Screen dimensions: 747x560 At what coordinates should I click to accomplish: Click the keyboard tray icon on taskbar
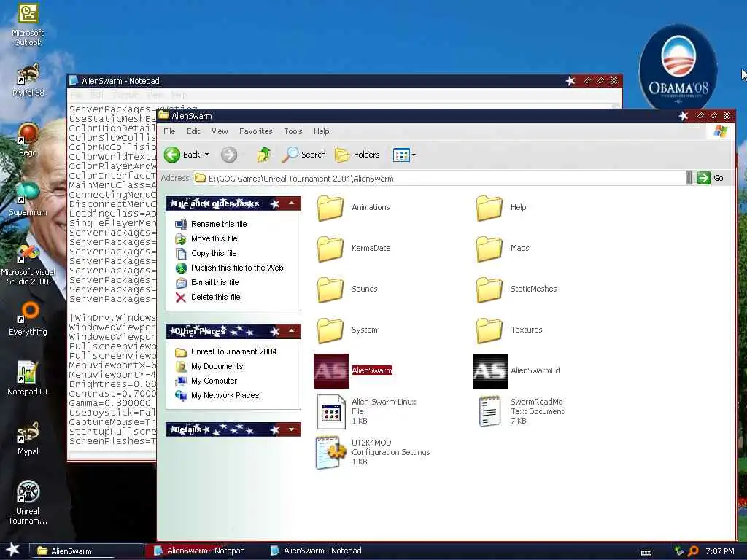pyautogui.click(x=646, y=553)
